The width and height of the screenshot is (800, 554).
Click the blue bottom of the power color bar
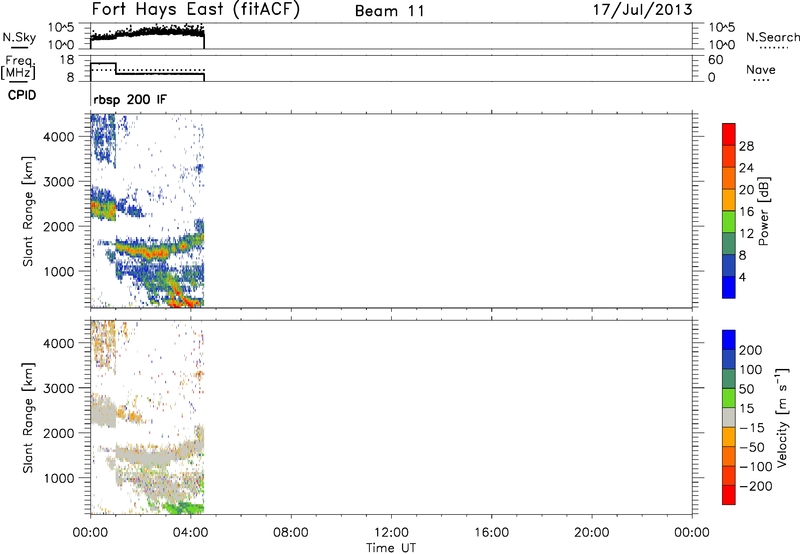[x=729, y=287]
